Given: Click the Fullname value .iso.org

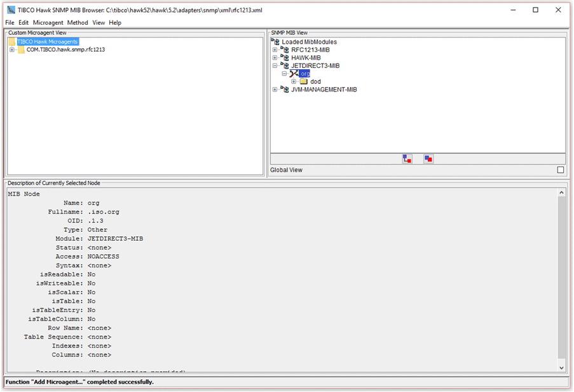Looking at the screenshot, I should click(103, 212).
